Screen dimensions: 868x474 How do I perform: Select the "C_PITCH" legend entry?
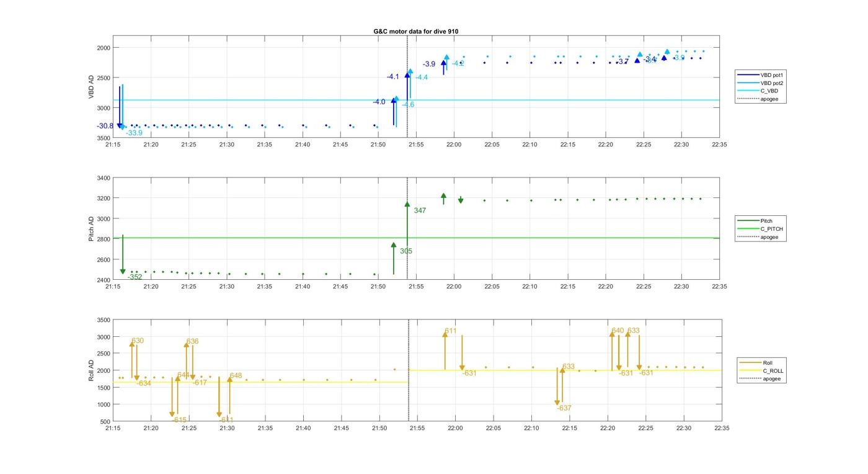[761, 229]
